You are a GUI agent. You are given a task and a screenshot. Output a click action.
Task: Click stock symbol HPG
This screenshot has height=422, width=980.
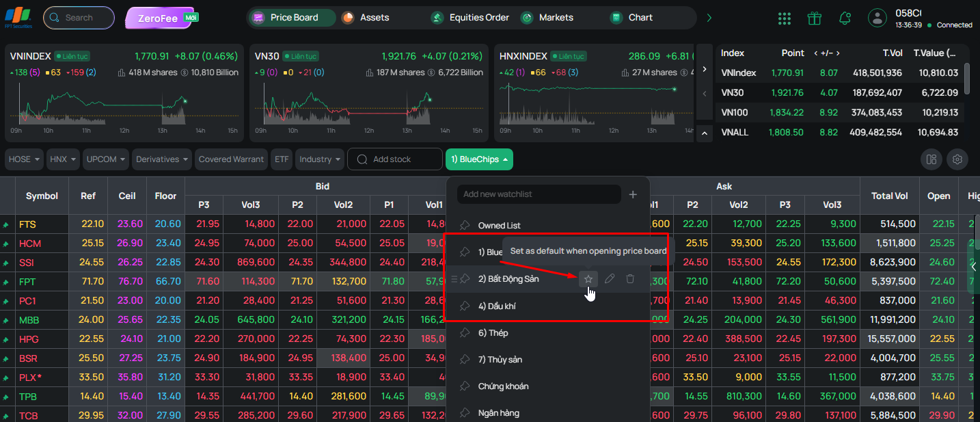(x=29, y=339)
